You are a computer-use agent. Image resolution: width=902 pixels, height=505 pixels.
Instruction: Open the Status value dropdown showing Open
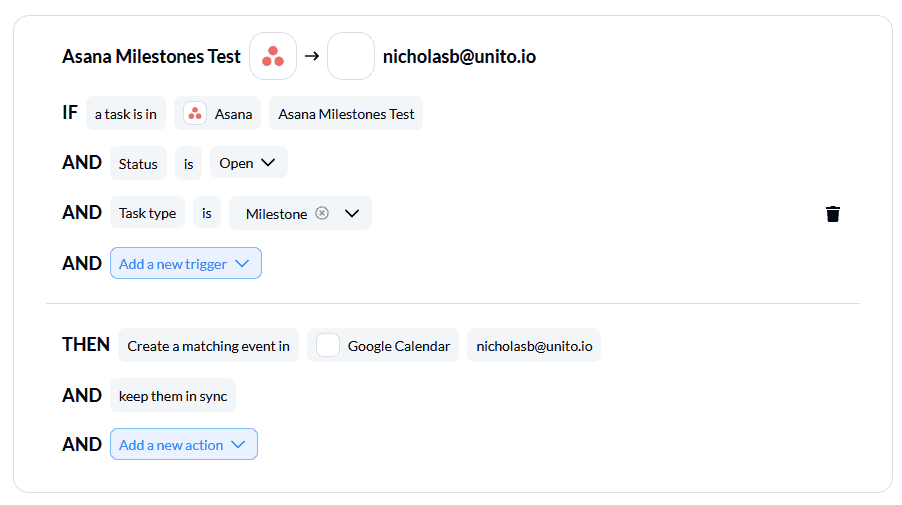coord(249,163)
